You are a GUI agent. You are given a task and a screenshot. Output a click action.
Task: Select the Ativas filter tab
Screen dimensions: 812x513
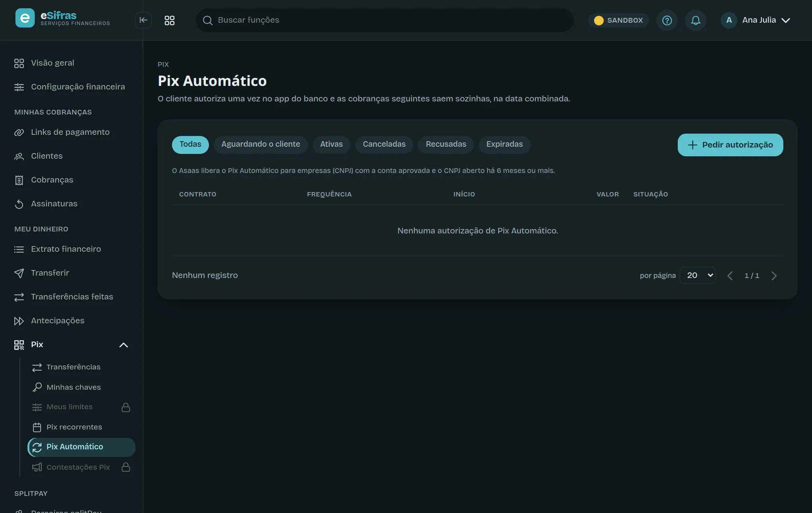[332, 144]
